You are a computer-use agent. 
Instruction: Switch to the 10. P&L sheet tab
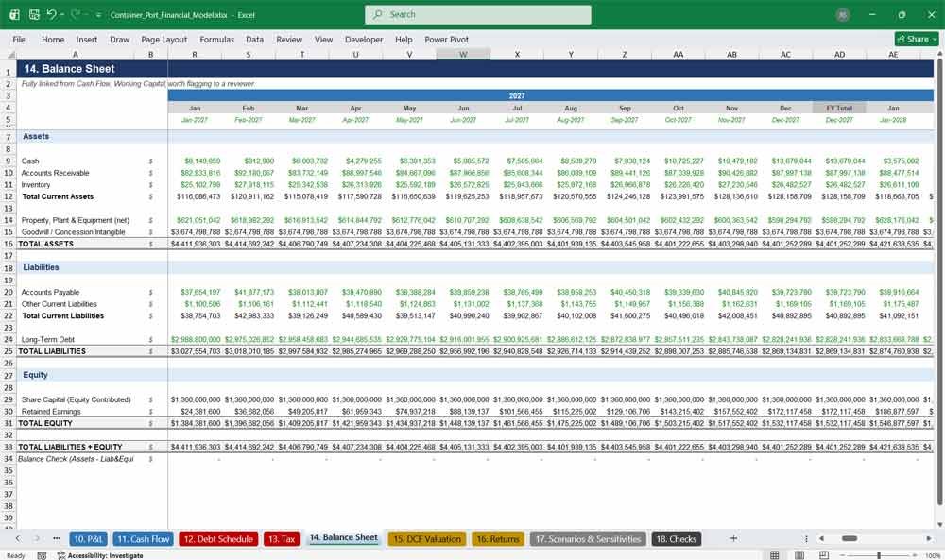(88, 539)
